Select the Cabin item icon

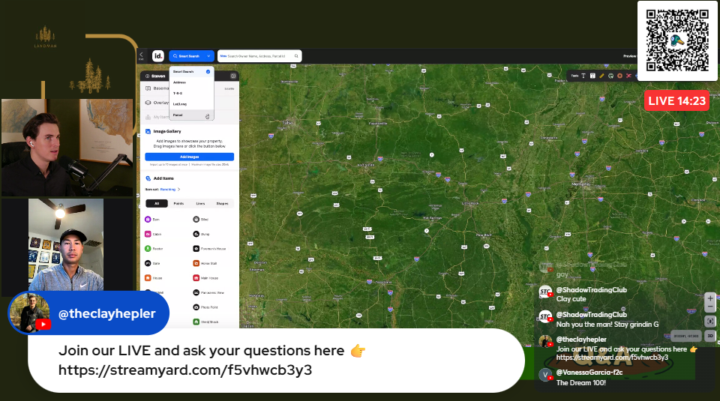[x=148, y=234]
